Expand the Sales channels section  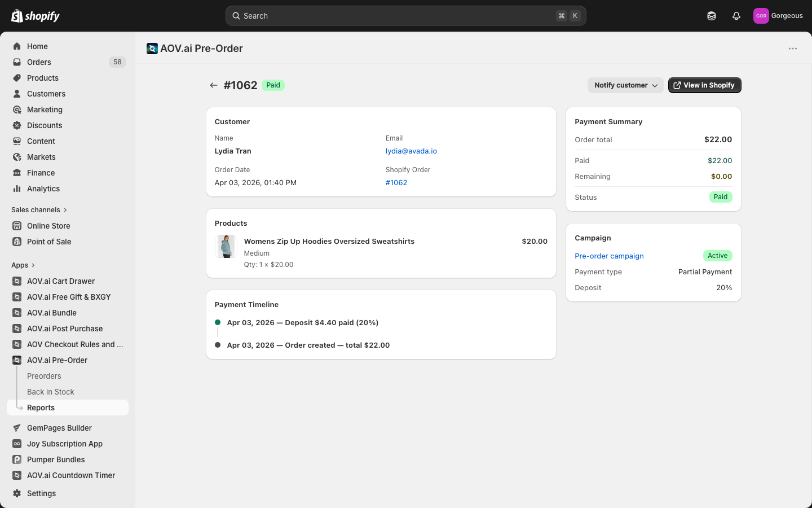[39, 210]
